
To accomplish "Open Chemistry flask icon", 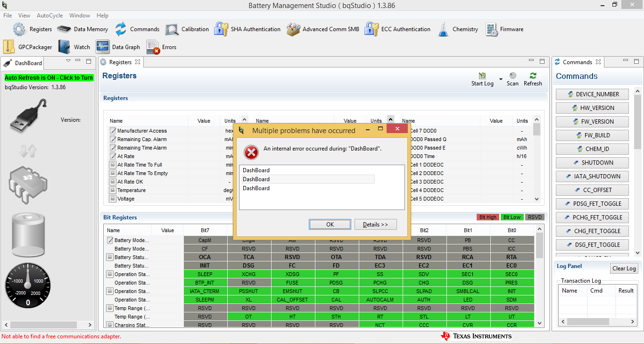I will tap(443, 29).
